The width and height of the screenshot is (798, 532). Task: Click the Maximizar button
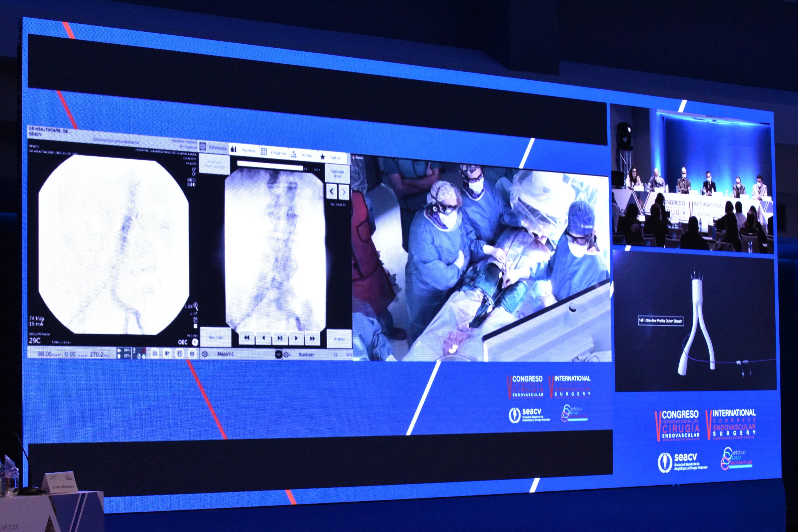(x=216, y=337)
